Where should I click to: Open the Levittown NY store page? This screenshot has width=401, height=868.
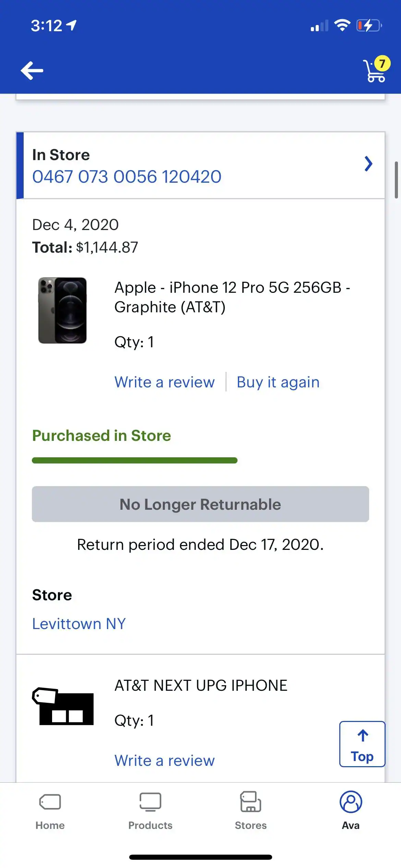(x=79, y=623)
